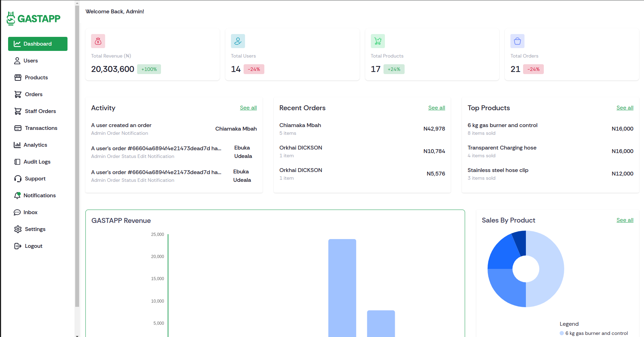Click See all in Top Products
The image size is (644, 337).
625,108
